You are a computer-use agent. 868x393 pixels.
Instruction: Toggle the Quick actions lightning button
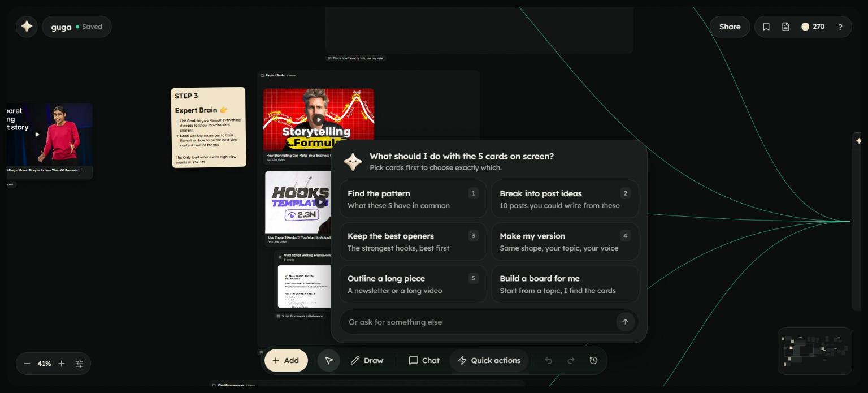click(489, 360)
